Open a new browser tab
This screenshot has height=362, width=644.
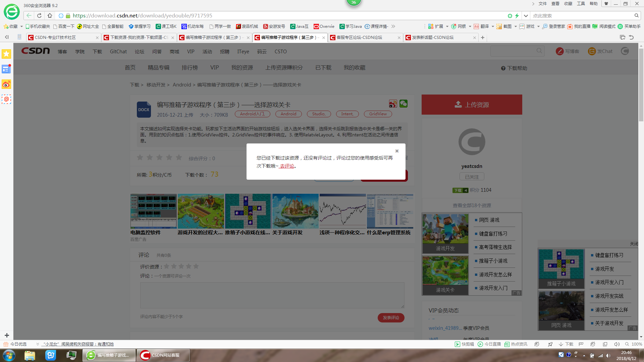(483, 38)
